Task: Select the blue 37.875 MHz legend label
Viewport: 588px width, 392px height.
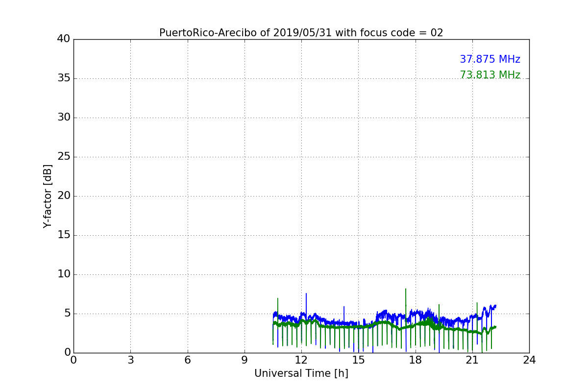Action: 490,59
